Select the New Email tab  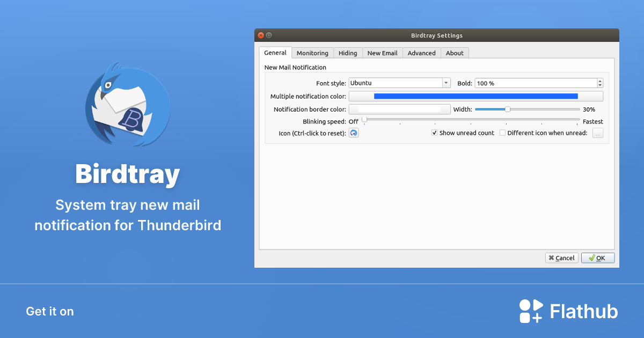point(382,53)
